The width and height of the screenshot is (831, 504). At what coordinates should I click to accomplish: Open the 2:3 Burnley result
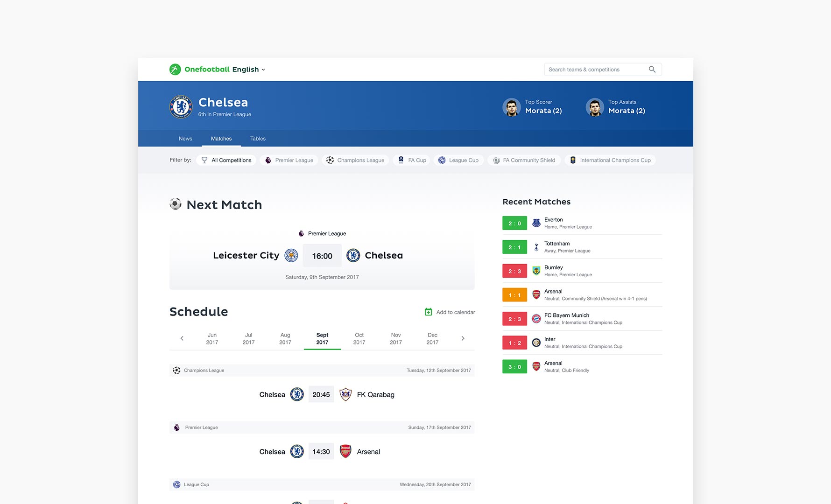[514, 271]
